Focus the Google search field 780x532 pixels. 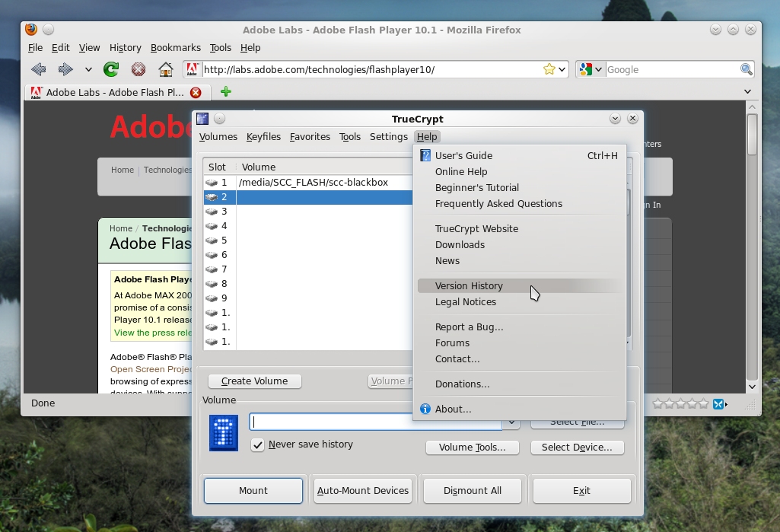[673, 70]
